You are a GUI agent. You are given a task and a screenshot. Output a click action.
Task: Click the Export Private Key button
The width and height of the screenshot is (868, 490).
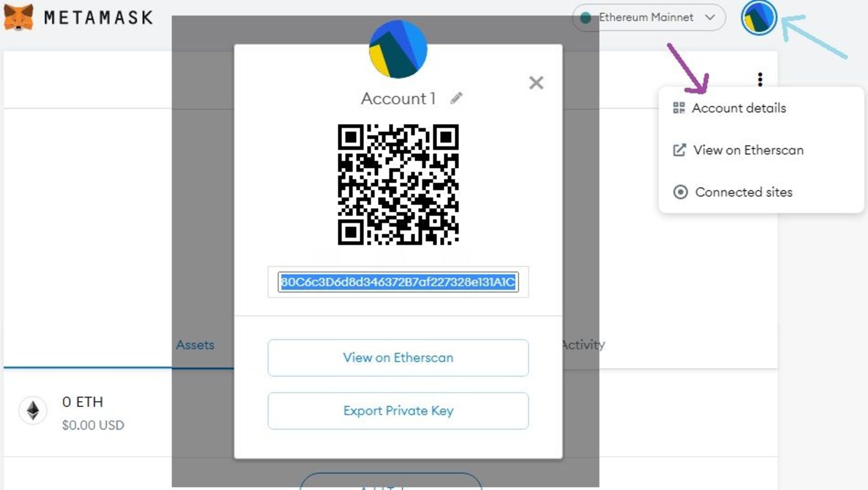click(398, 411)
